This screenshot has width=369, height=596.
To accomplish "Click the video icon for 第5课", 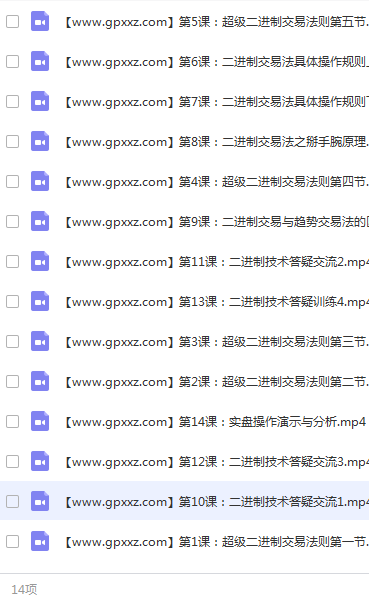I will point(40,22).
